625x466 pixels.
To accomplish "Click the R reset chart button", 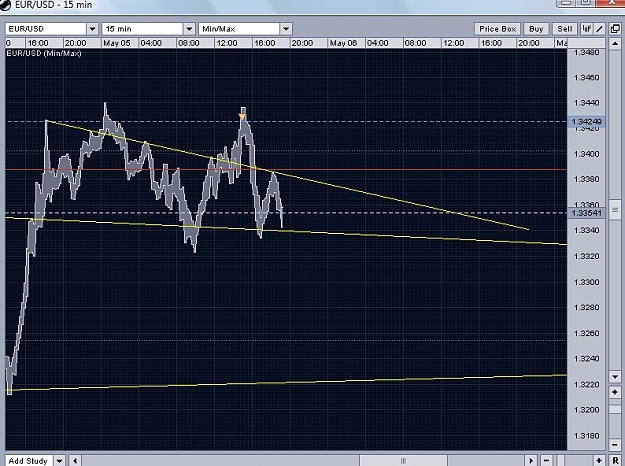I will pos(615,461).
